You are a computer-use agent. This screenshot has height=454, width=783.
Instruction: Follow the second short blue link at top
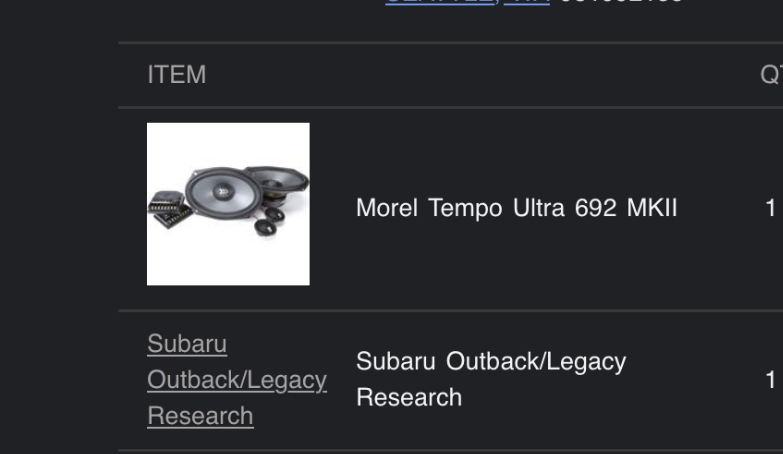(527, 1)
